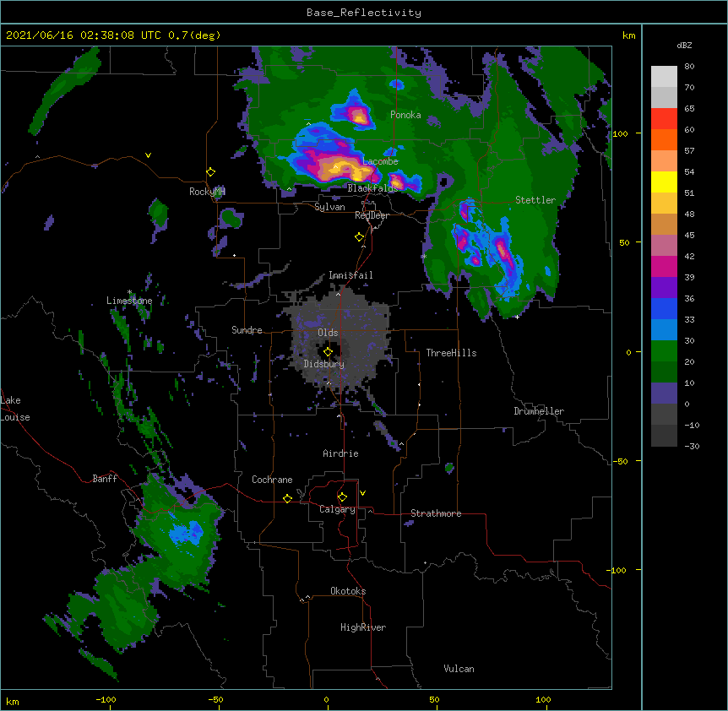The width and height of the screenshot is (728, 711).
Task: Select the Sylvan label on the map
Action: 329,207
